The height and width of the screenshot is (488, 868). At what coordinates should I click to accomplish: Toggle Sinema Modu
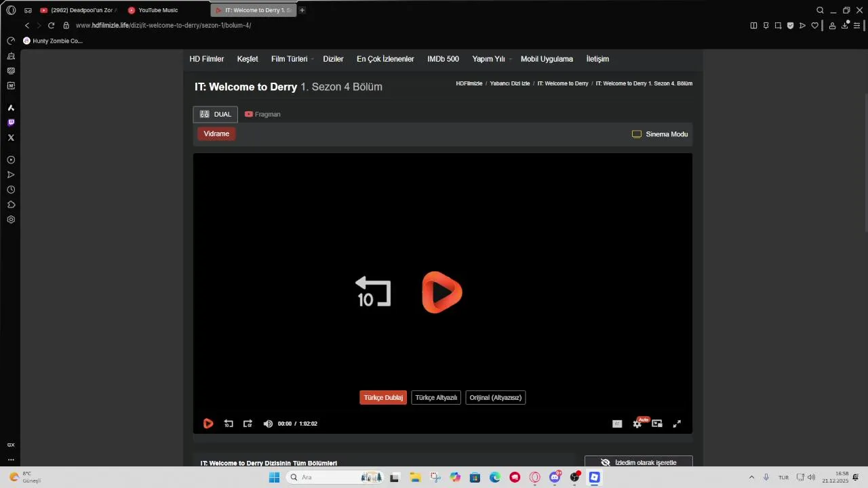[x=660, y=134]
